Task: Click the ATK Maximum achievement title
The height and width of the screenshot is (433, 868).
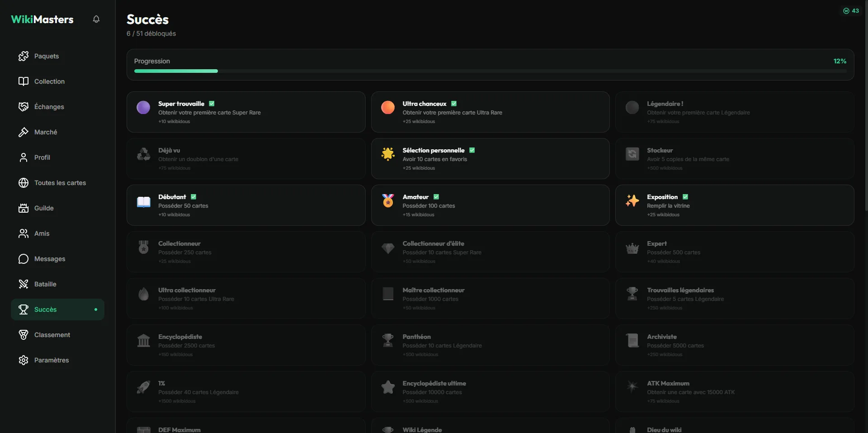Action: tap(668, 383)
